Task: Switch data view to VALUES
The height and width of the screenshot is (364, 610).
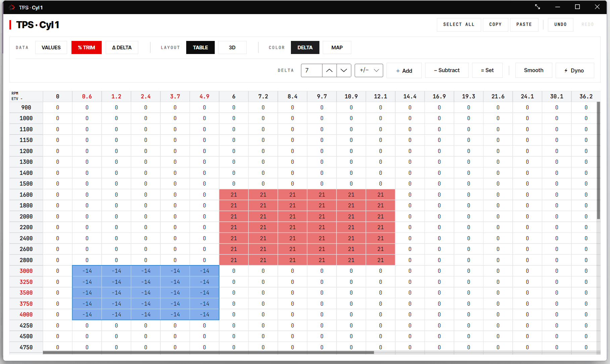Action: point(51,48)
